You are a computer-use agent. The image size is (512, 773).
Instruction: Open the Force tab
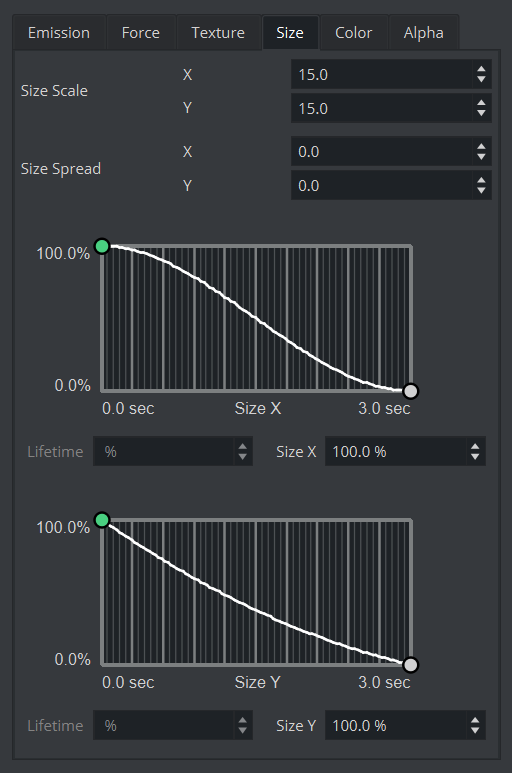click(x=141, y=33)
